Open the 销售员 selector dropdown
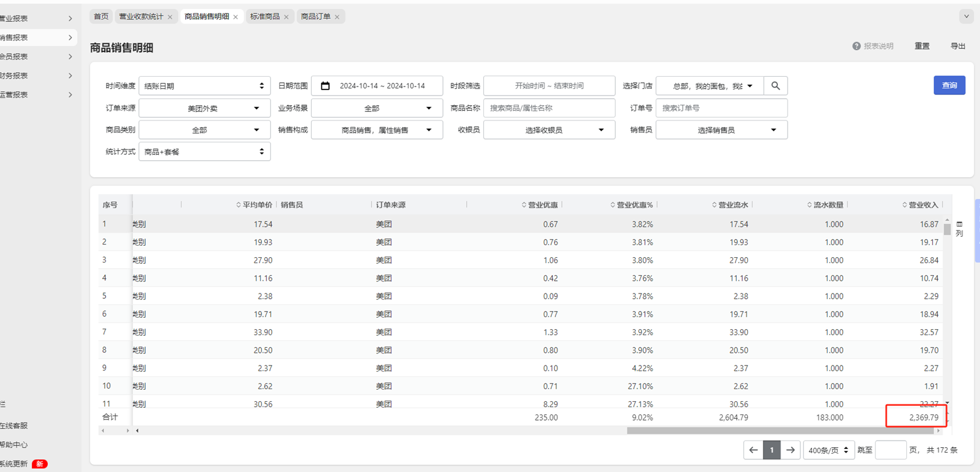 coord(722,130)
